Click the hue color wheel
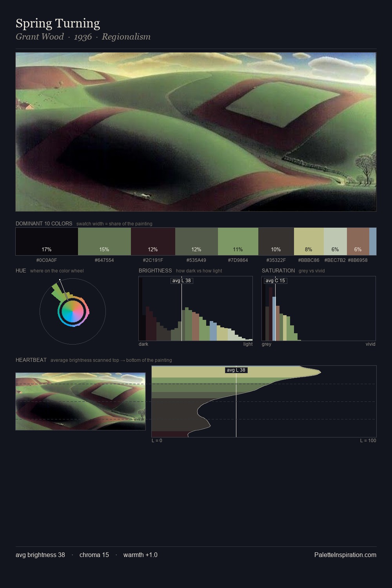The height and width of the screenshot is (588, 392). click(73, 312)
